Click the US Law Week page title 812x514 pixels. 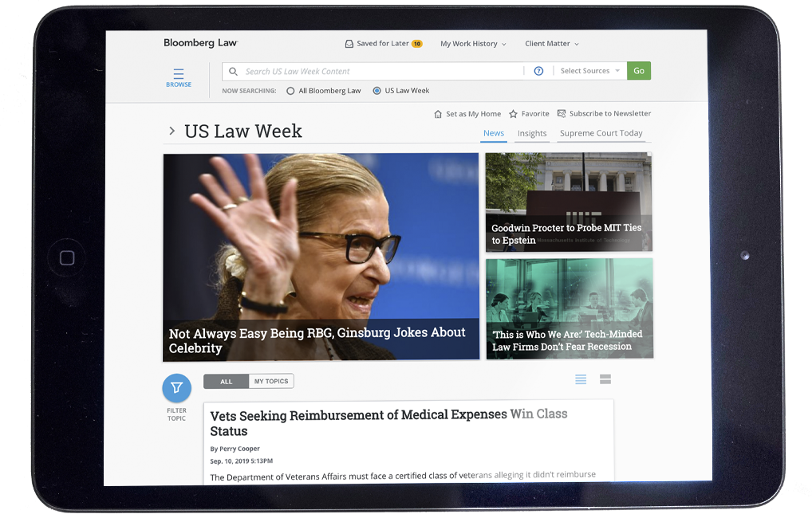242,131
